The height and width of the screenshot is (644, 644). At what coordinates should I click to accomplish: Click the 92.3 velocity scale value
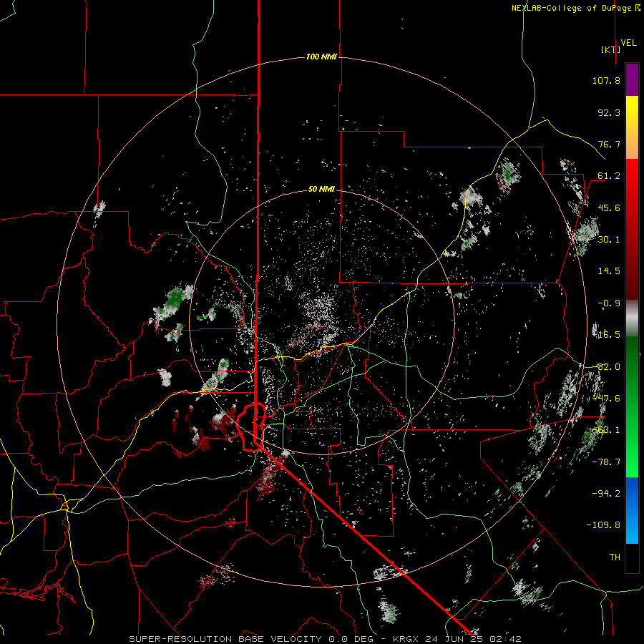click(609, 112)
